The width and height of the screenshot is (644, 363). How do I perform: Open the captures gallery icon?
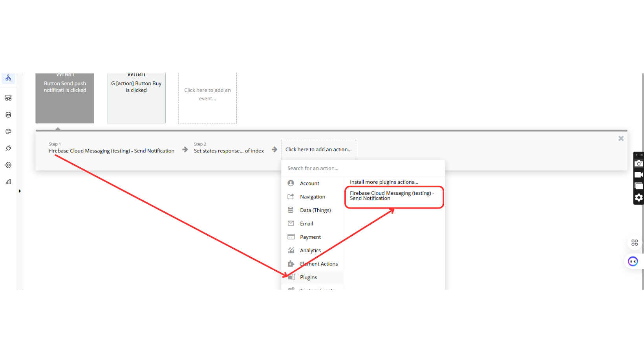[639, 186]
